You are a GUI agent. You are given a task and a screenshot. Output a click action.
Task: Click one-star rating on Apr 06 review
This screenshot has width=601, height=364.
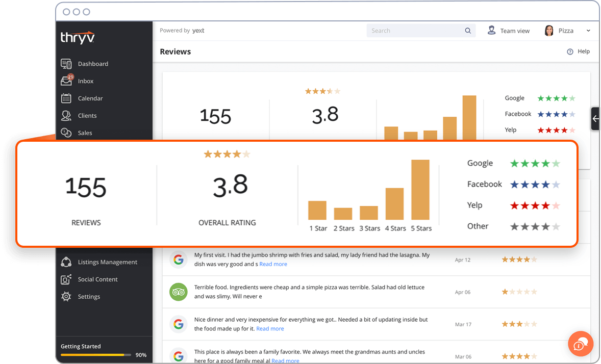tap(520, 292)
